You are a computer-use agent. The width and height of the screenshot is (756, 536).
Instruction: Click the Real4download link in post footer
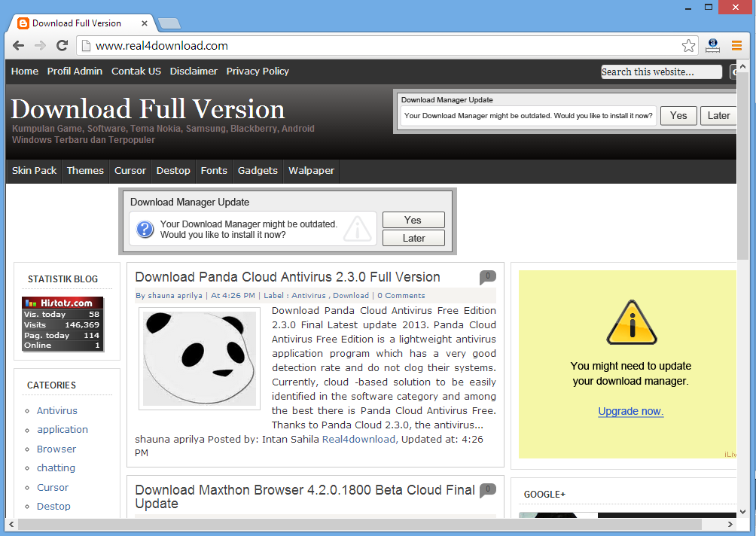pyautogui.click(x=358, y=439)
